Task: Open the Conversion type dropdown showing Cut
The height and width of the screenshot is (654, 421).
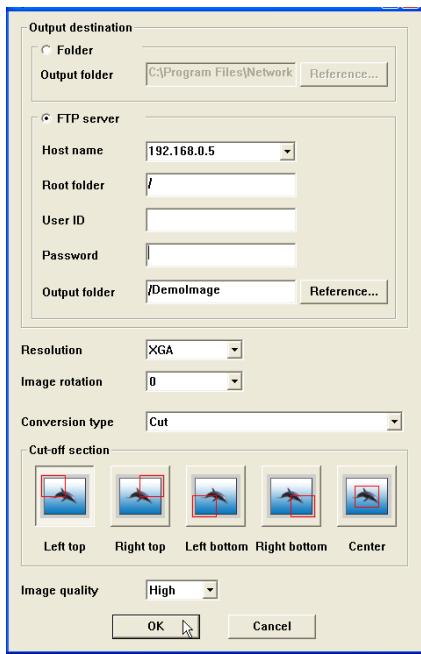Action: (394, 422)
